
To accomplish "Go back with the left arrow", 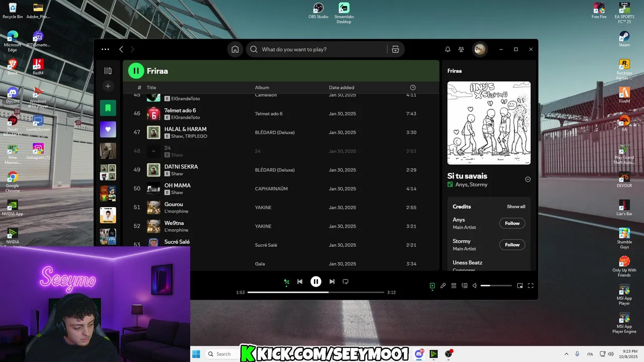I will pos(121,49).
